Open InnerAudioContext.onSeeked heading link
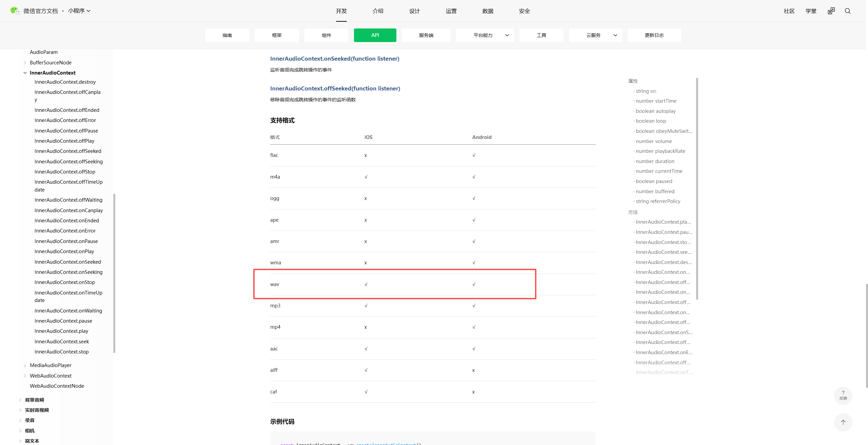 pyautogui.click(x=334, y=59)
